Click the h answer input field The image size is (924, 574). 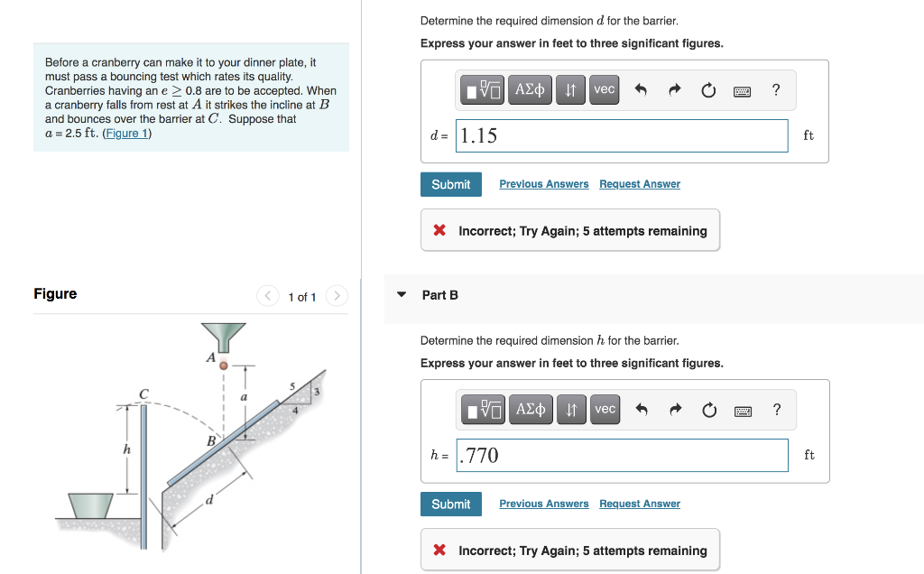coord(622,456)
